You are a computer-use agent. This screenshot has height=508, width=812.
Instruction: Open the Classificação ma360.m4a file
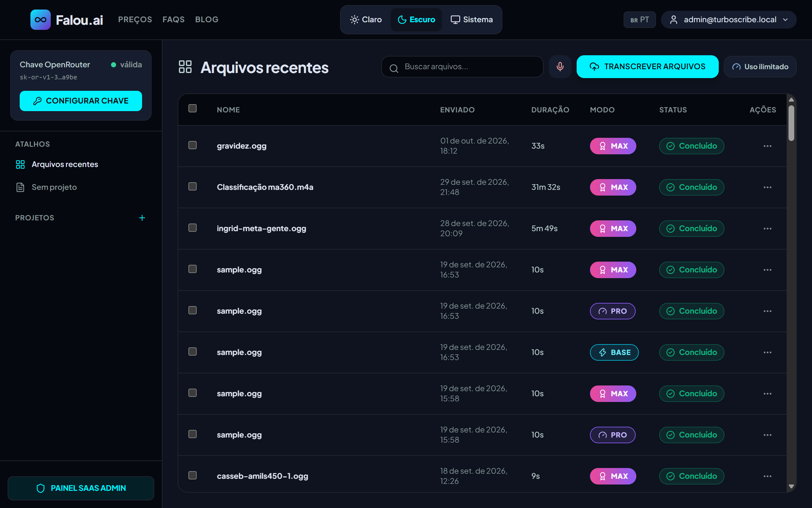pyautogui.click(x=265, y=187)
